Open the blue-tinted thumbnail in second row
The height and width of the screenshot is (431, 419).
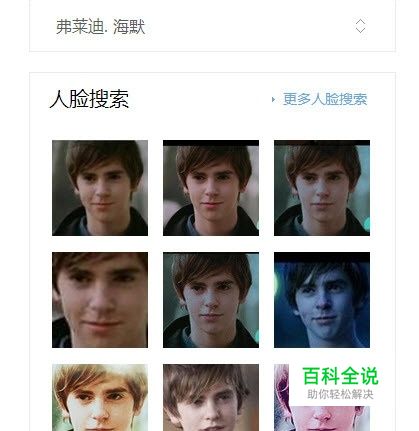tap(322, 300)
